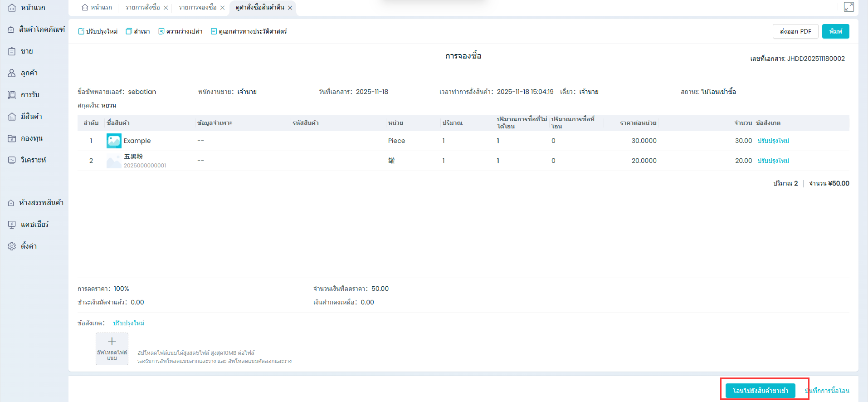The width and height of the screenshot is (868, 402).
Task: Open แคชเชียร์ cashier section
Action: click(34, 225)
